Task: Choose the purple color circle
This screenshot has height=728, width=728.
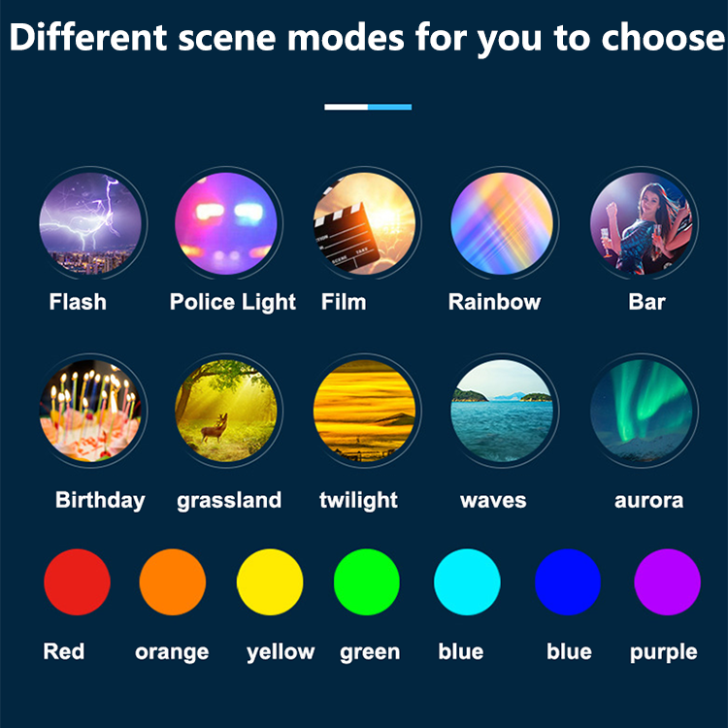Action: pyautogui.click(x=667, y=582)
